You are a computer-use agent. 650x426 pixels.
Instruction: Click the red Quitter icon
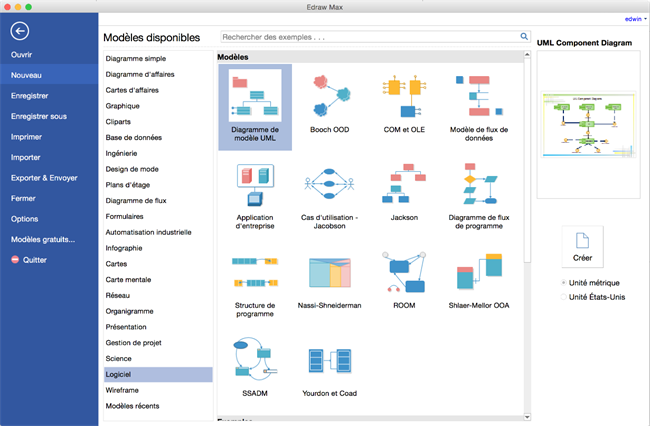[15, 259]
